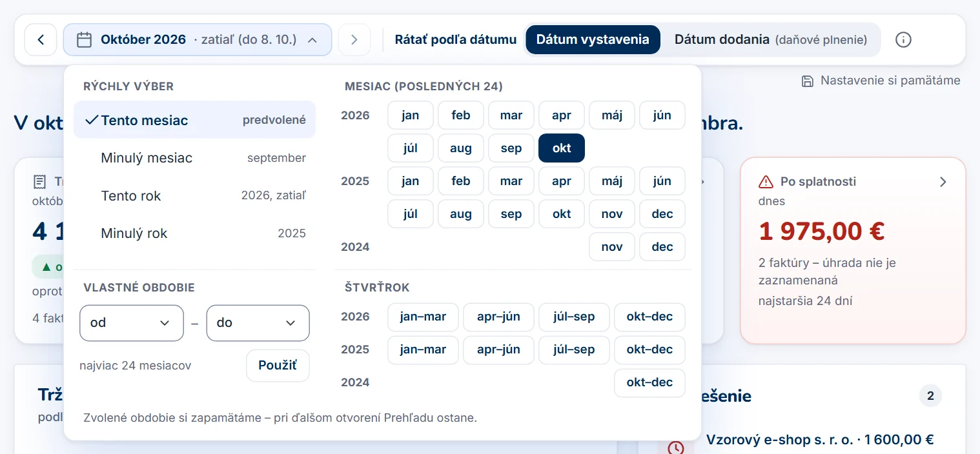Pick dec 2024 month

662,247
